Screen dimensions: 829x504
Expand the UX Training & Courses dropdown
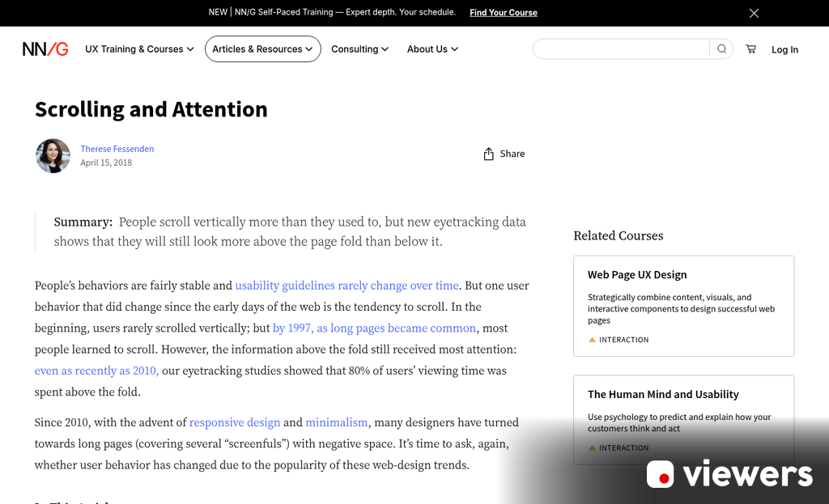(138, 49)
